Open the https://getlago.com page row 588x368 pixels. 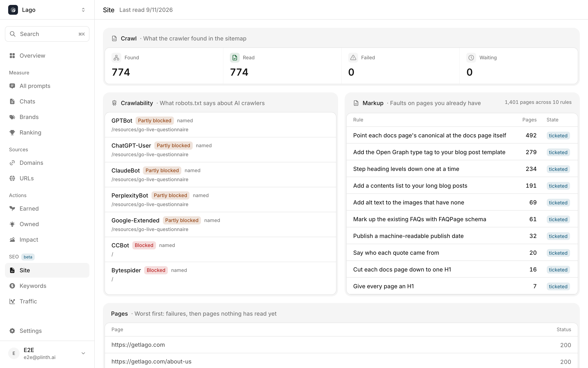[341, 345]
